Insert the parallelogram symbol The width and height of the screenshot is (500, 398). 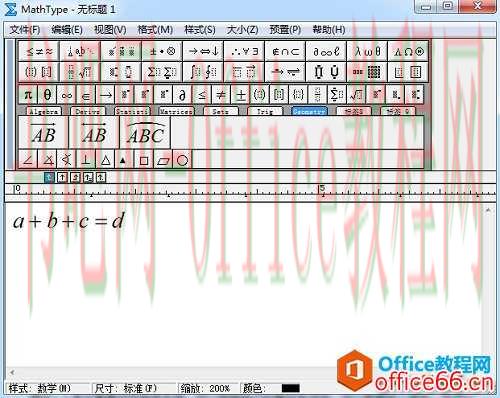coord(163,160)
